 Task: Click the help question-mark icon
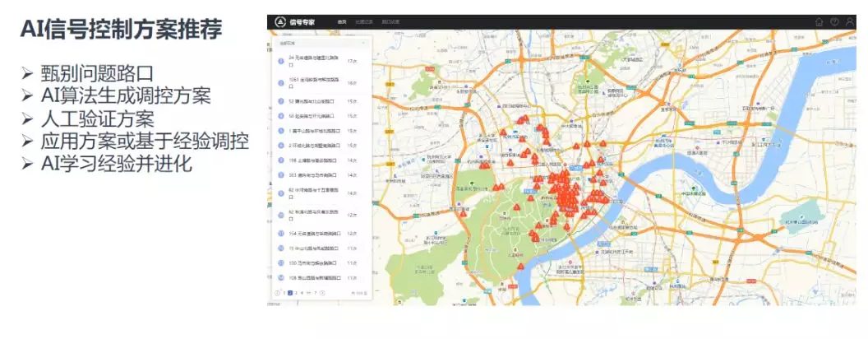pyautogui.click(x=834, y=21)
